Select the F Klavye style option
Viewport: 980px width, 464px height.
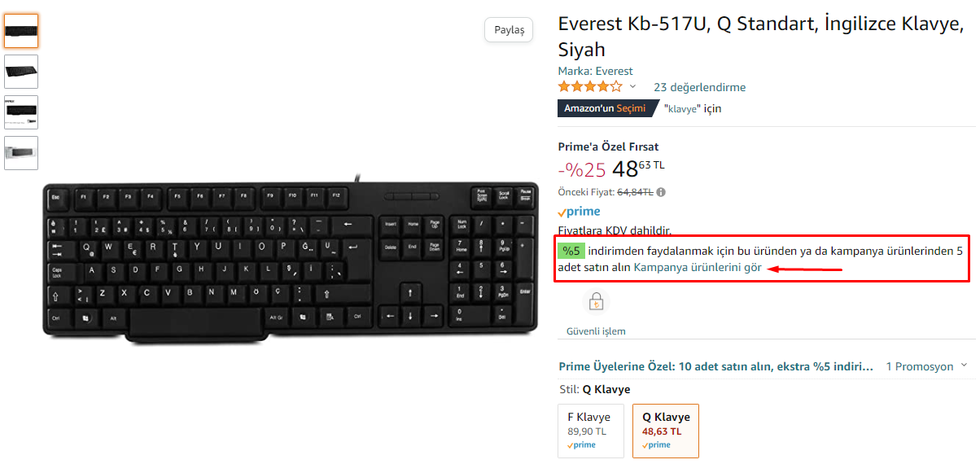point(590,429)
